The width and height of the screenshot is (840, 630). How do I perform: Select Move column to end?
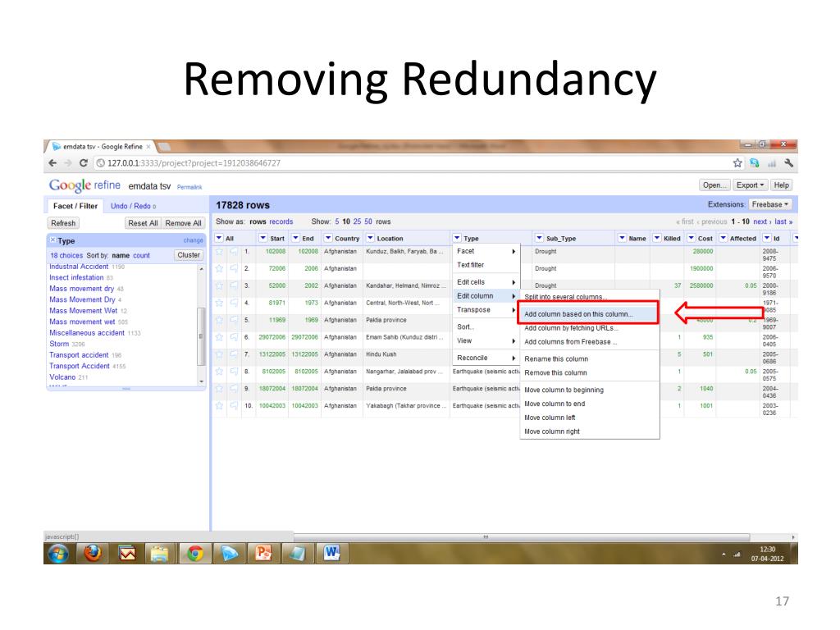coord(555,404)
